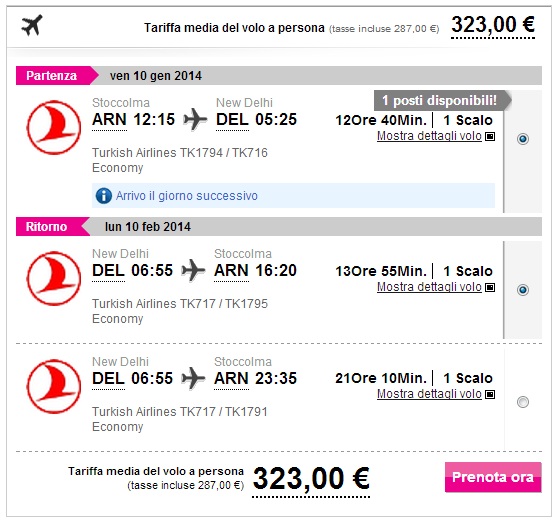Expand flight details icon for 13Ore 55Min return
The image size is (557, 521).
point(490,287)
